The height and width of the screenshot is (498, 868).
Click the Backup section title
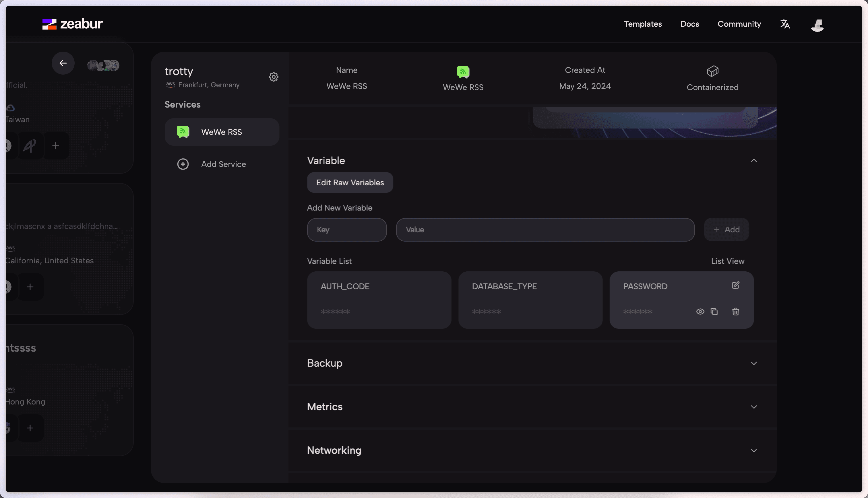[324, 363]
